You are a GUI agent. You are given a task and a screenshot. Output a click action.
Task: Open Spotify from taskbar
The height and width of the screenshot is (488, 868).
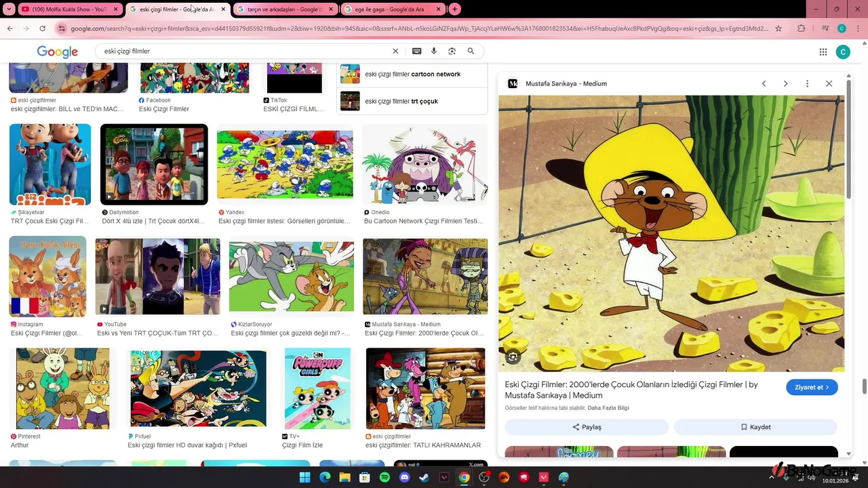384,477
